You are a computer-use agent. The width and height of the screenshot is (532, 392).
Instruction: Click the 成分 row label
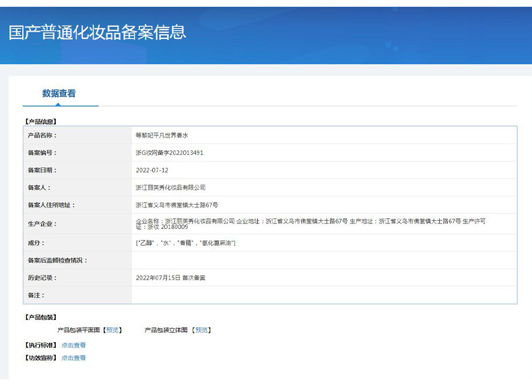[36, 243]
